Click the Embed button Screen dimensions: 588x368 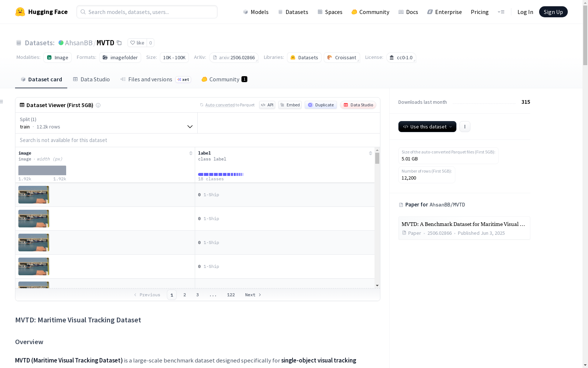coord(290,105)
